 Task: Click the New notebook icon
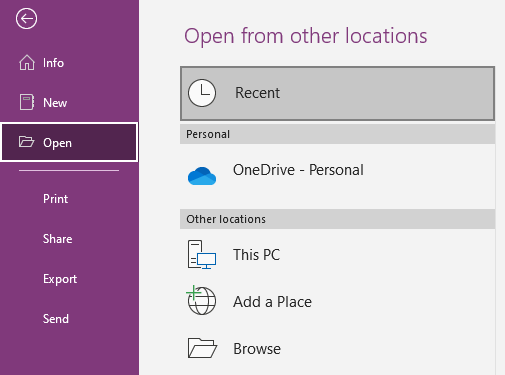[x=27, y=102]
